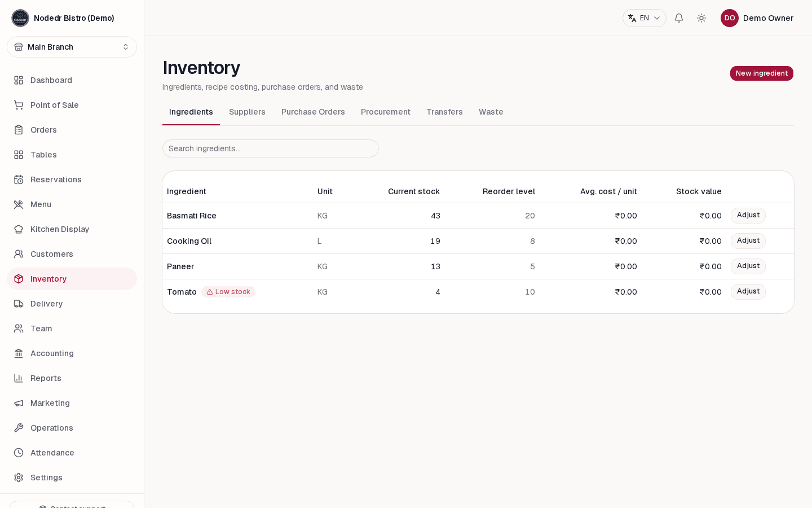Click the Current stock column header
This screenshot has width=812, height=508.
pos(414,191)
